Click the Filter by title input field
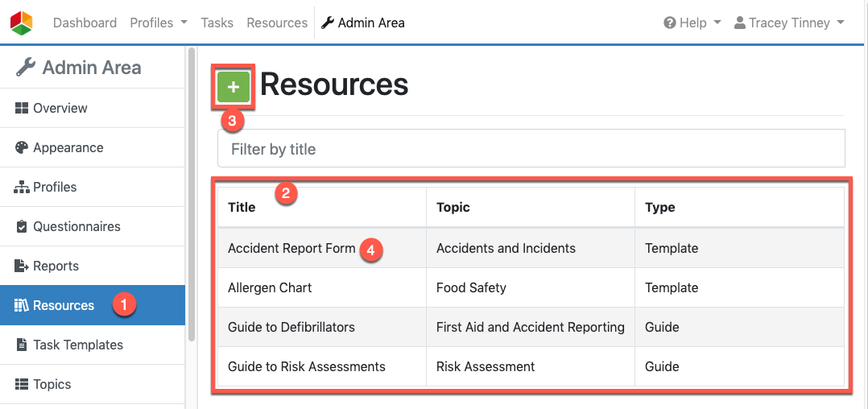This screenshot has width=868, height=409. tap(531, 148)
